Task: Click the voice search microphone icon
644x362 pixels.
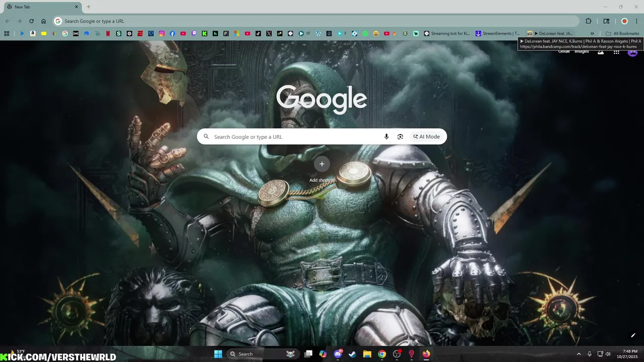Action: [x=386, y=137]
